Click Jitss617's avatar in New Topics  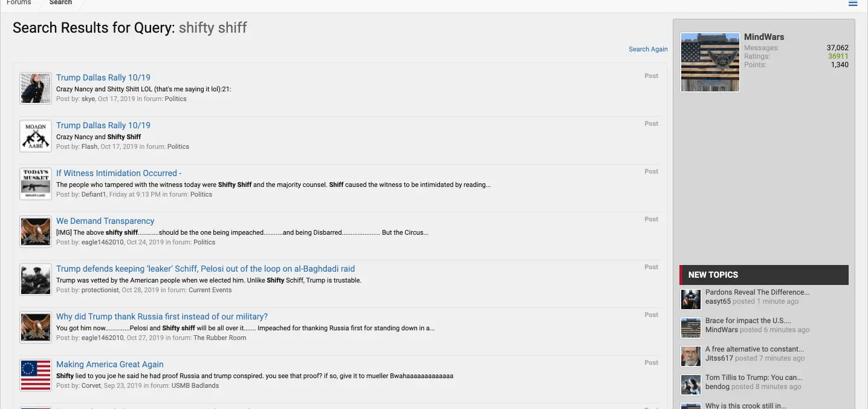coord(691,356)
